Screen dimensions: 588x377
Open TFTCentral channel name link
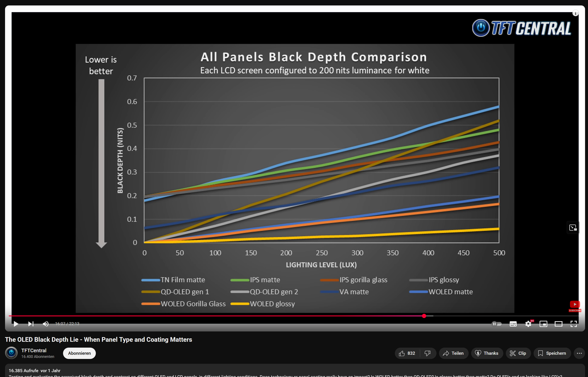coord(34,350)
